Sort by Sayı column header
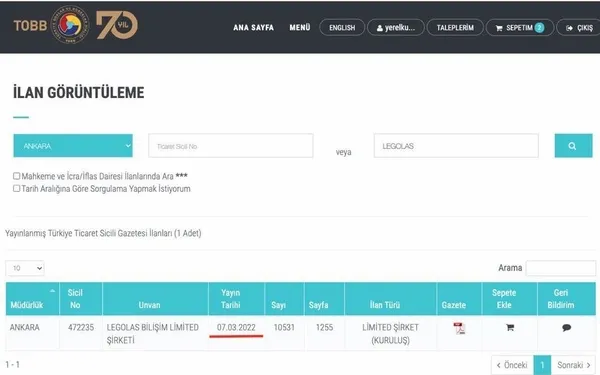This screenshot has height=375, width=600. pos(284,299)
